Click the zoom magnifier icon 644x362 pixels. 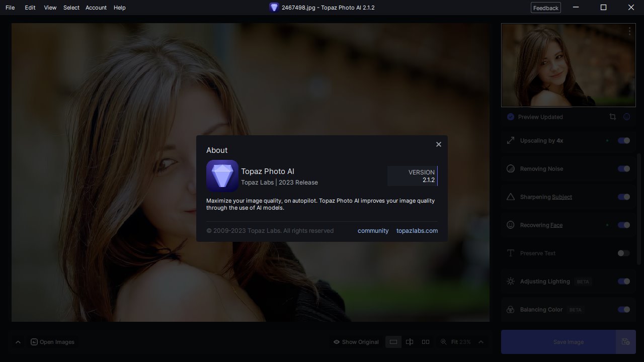click(x=443, y=342)
